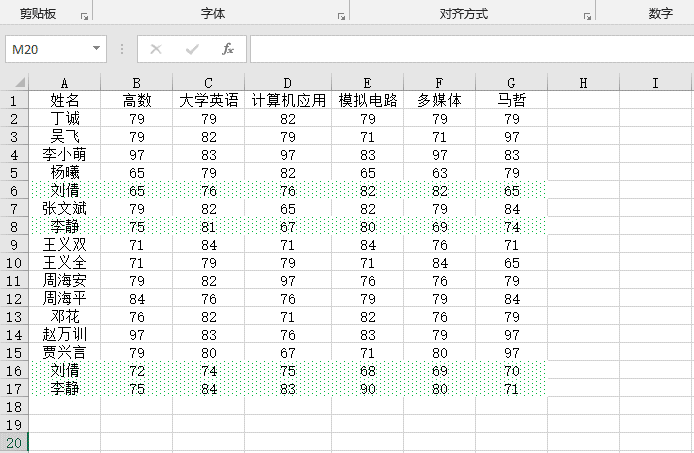The image size is (694, 453).
Task: Select the name cell 赵万训
Action: tap(65, 335)
